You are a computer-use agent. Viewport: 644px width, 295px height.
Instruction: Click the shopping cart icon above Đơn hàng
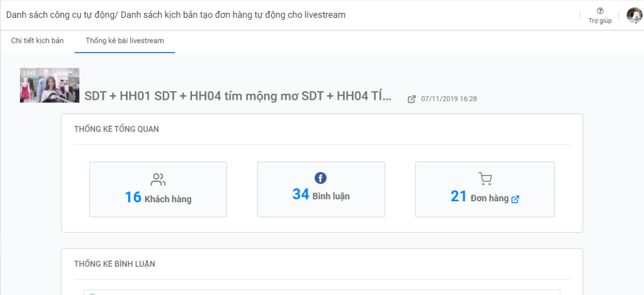coord(484,178)
